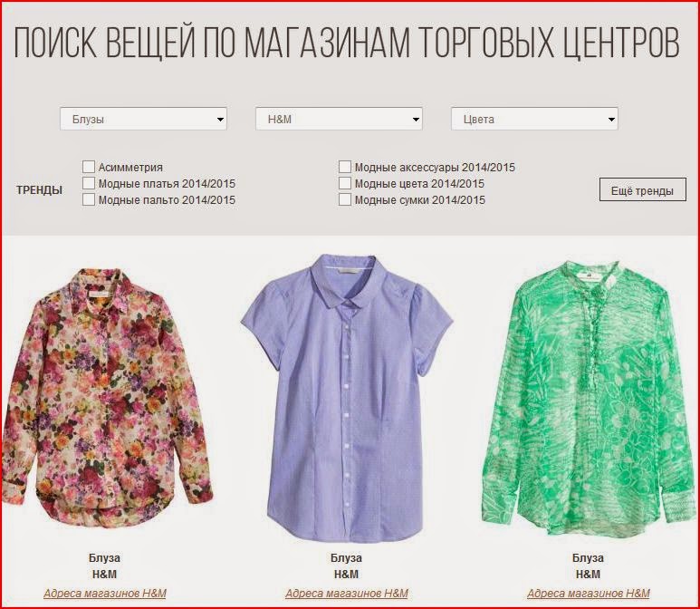
Task: Enable Модные платья 2014/2015 checkbox
Action: [89, 183]
